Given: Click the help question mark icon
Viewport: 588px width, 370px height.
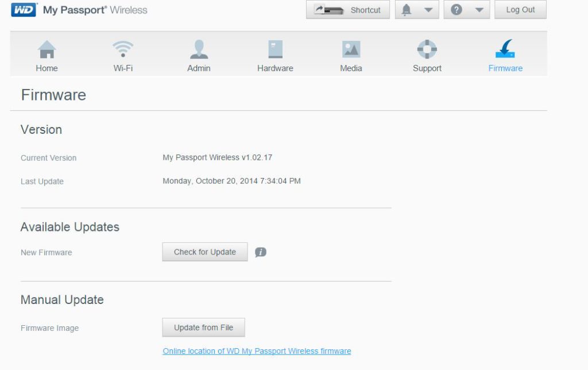Looking at the screenshot, I should [x=456, y=10].
